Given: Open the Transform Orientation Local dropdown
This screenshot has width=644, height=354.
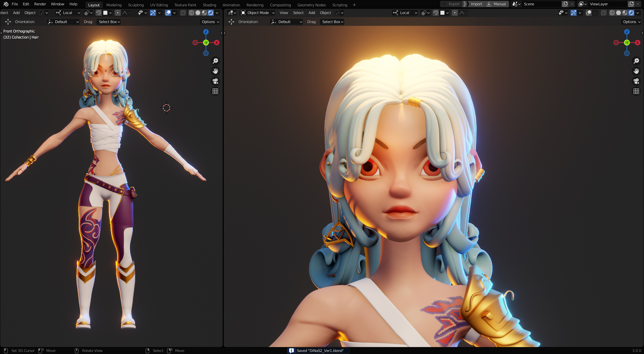Looking at the screenshot, I should click(67, 13).
